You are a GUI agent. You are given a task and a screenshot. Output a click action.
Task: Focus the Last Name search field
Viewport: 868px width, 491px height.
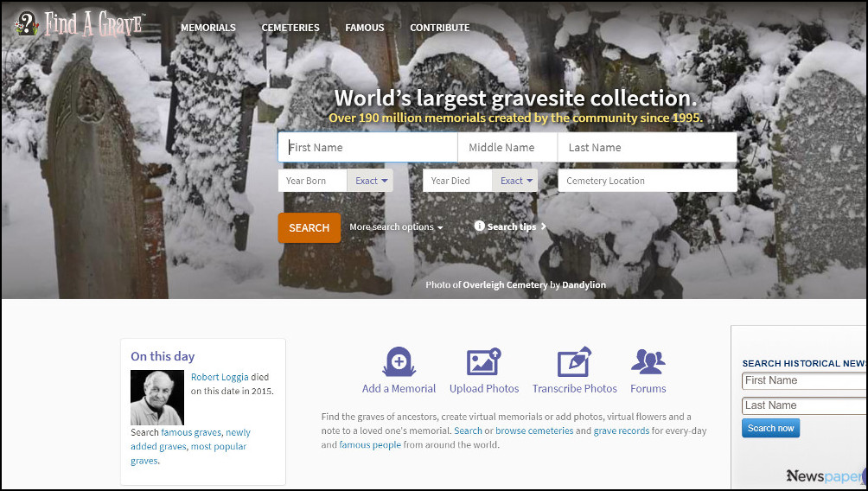648,147
